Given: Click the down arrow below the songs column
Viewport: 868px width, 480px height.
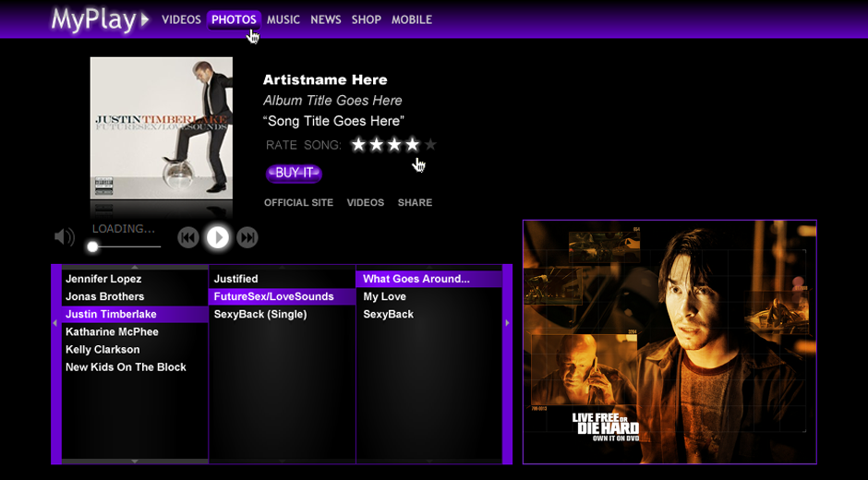Looking at the screenshot, I should pyautogui.click(x=429, y=462).
